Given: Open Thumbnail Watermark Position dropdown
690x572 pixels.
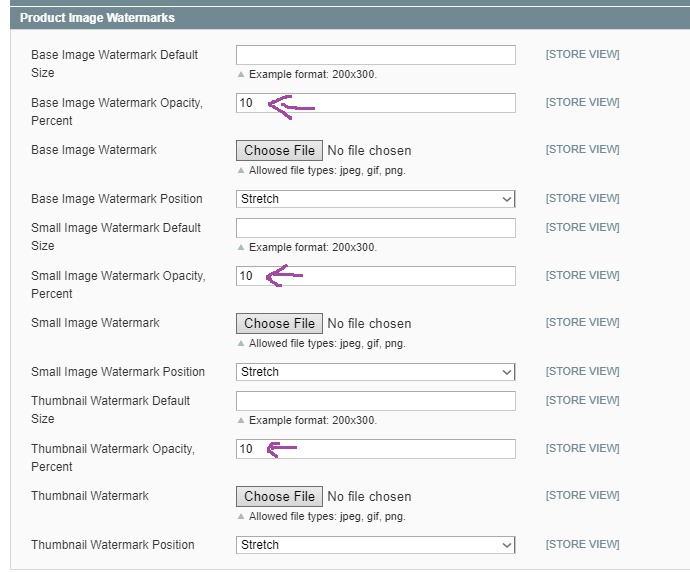Looking at the screenshot, I should point(375,545).
